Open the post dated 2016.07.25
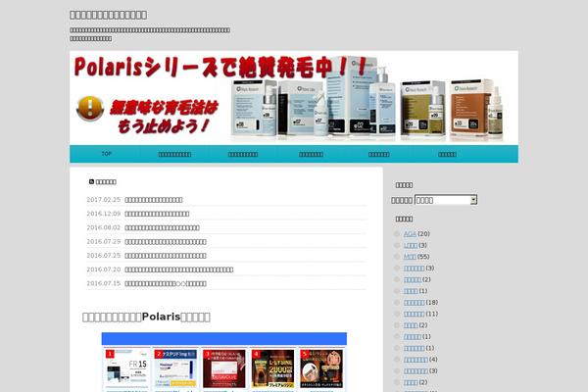This screenshot has height=392, width=588. click(166, 256)
